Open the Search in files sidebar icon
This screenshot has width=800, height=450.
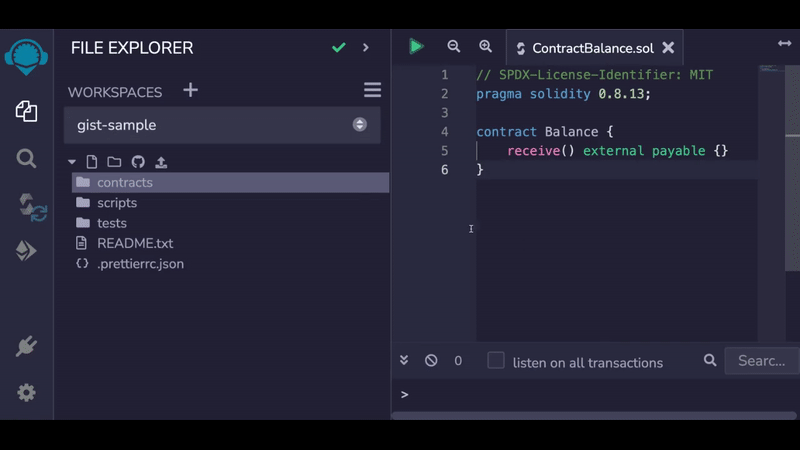click(x=27, y=159)
